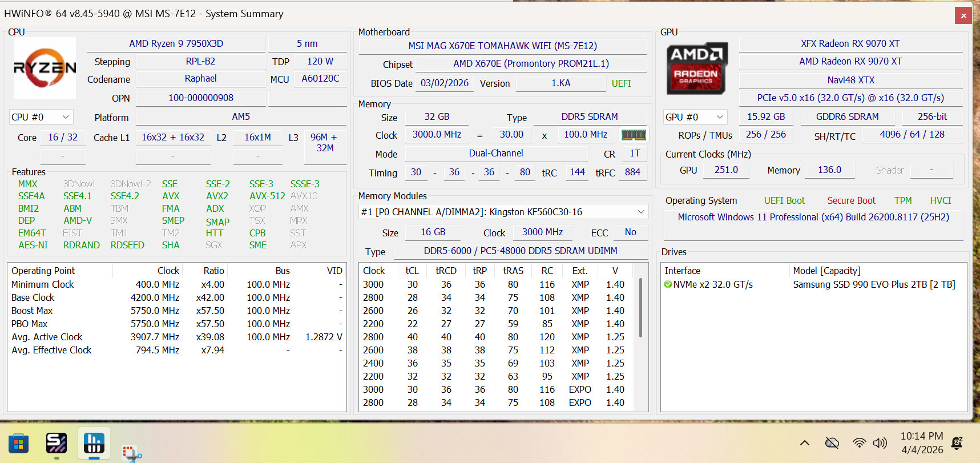Click the module size 16 GB field
980x463 pixels.
[x=433, y=232]
